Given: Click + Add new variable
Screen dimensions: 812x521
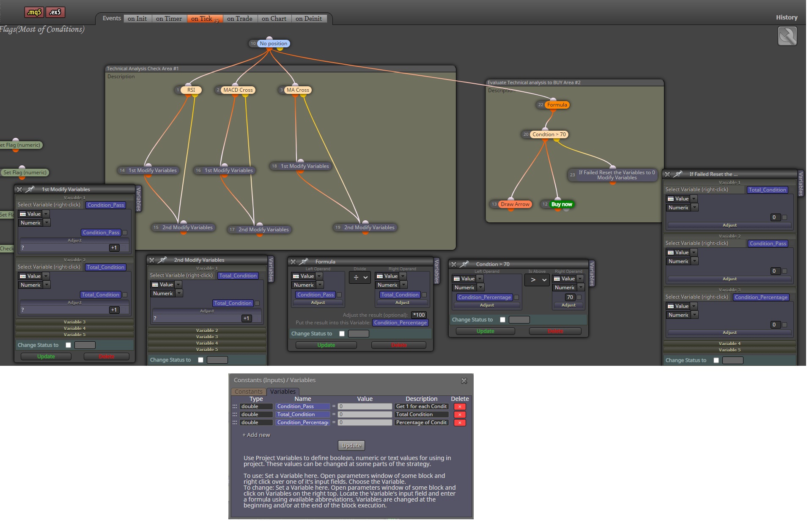Looking at the screenshot, I should click(x=256, y=435).
